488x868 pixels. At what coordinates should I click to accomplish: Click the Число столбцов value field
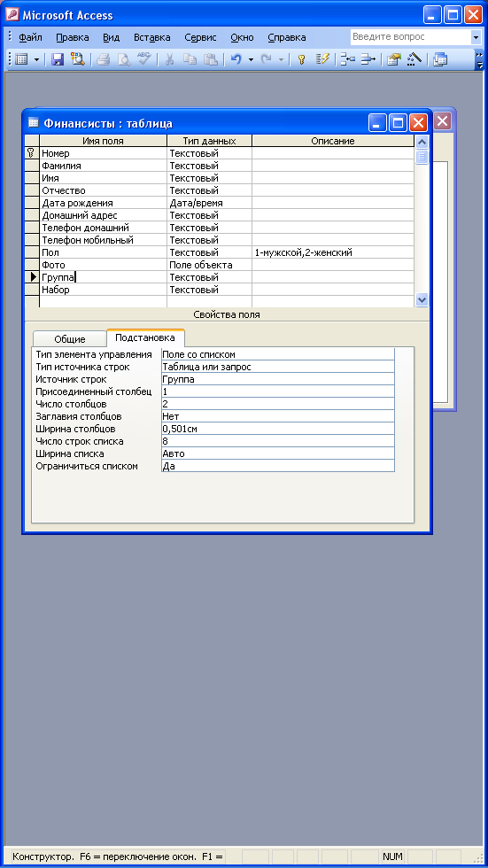pos(278,404)
